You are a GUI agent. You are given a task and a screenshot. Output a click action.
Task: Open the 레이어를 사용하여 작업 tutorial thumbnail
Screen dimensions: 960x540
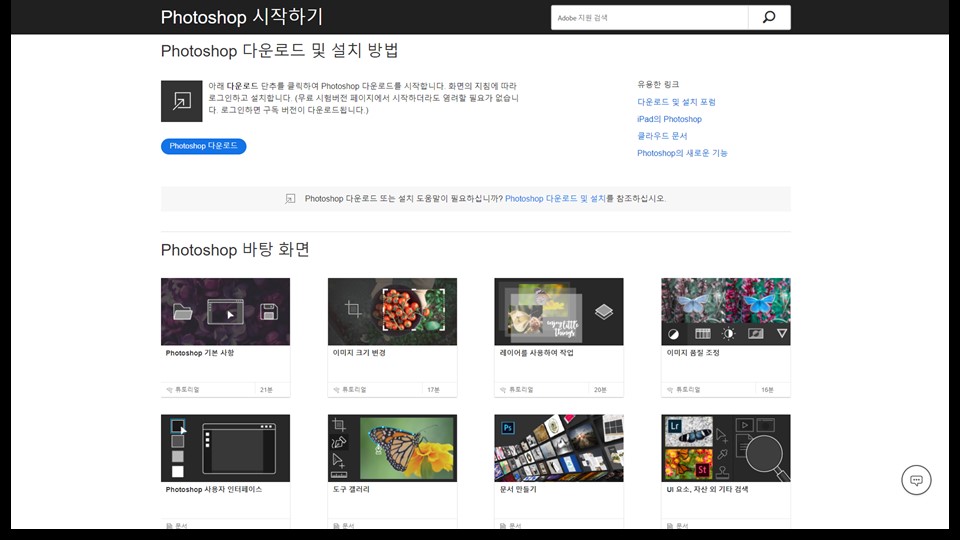pyautogui.click(x=558, y=312)
